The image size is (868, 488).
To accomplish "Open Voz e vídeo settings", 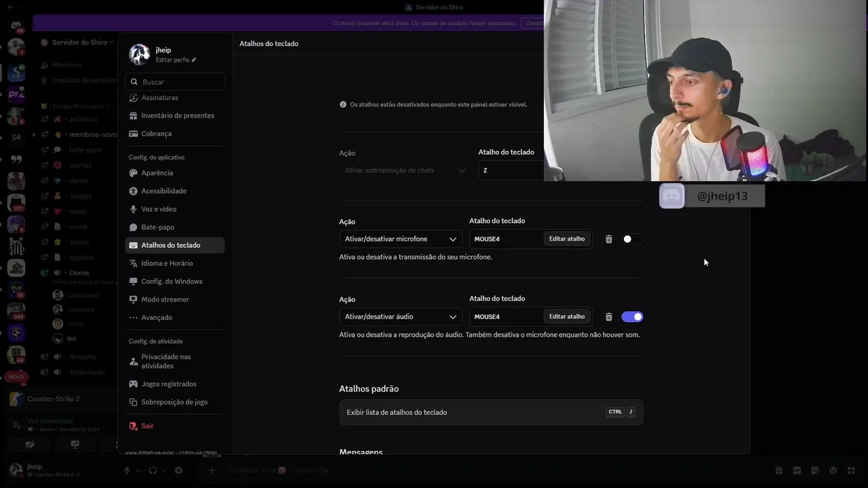I will pyautogui.click(x=175, y=209).
